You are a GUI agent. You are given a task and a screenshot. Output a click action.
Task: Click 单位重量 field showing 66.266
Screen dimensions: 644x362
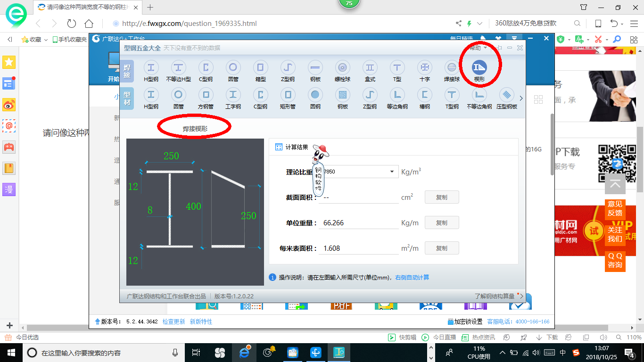pyautogui.click(x=358, y=222)
